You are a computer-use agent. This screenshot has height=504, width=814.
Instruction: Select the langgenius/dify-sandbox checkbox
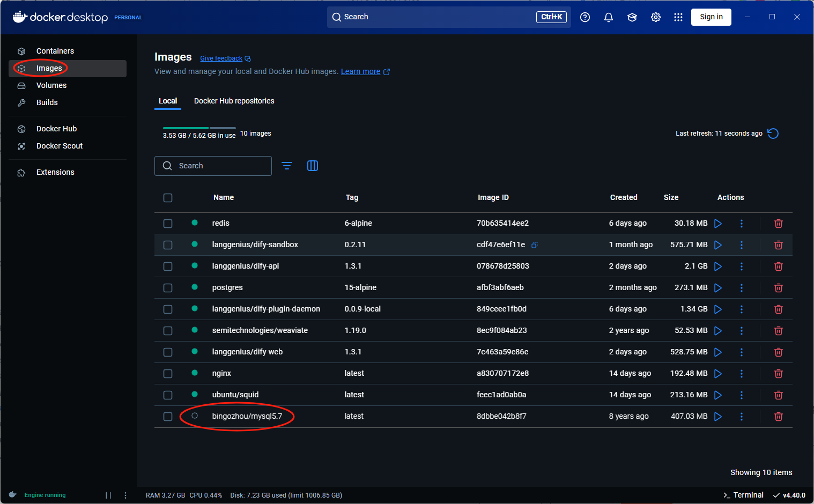point(168,245)
